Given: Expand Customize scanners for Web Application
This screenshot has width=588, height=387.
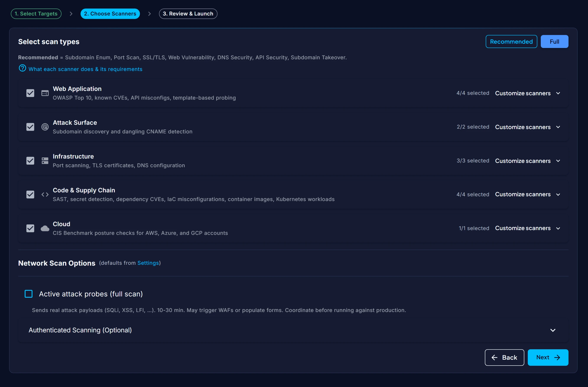Looking at the screenshot, I should click(528, 93).
